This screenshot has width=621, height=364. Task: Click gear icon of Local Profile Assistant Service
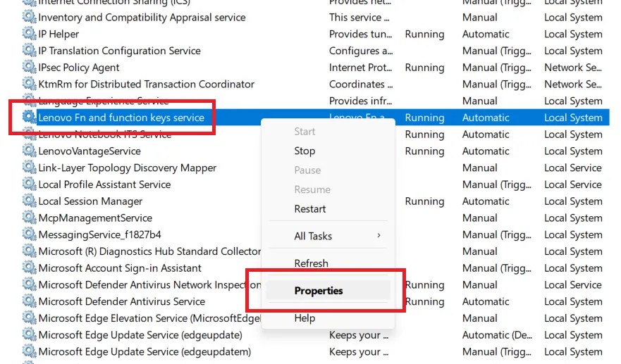click(30, 184)
